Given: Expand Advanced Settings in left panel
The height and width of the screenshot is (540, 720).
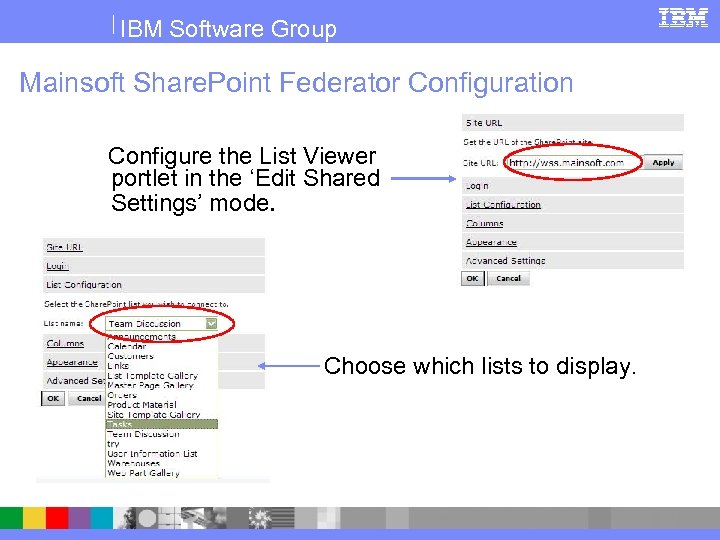Looking at the screenshot, I should pyautogui.click(x=75, y=381).
